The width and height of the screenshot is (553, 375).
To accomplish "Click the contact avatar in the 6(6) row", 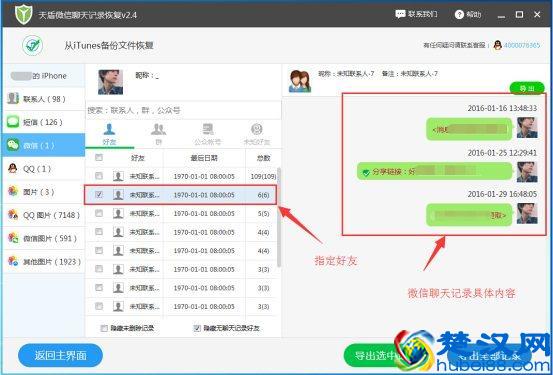I will (x=118, y=195).
